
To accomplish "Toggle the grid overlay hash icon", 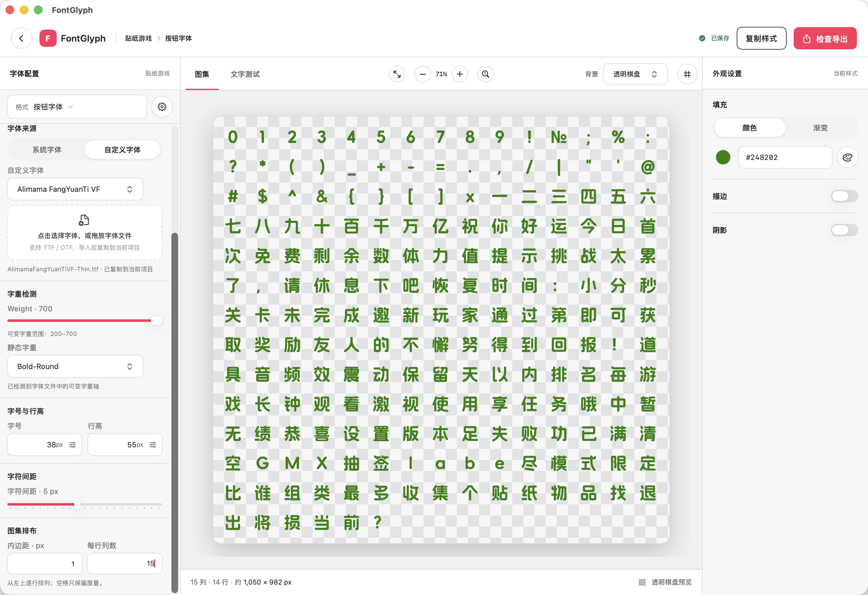I will click(x=687, y=74).
